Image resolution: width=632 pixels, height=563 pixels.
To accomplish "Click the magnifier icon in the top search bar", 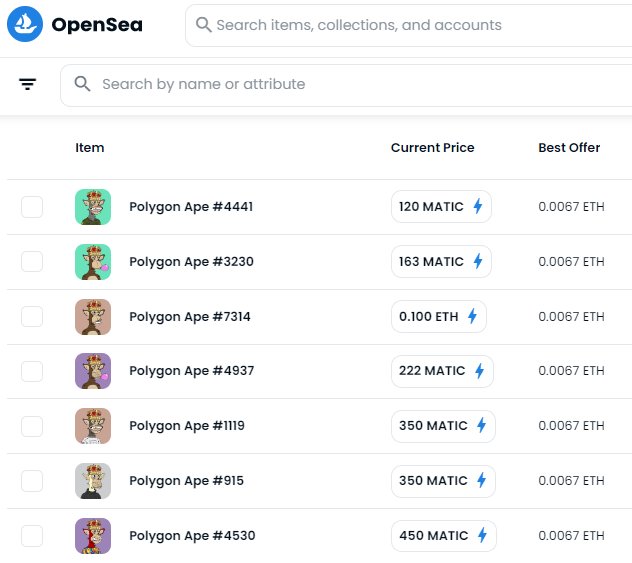I will point(204,25).
